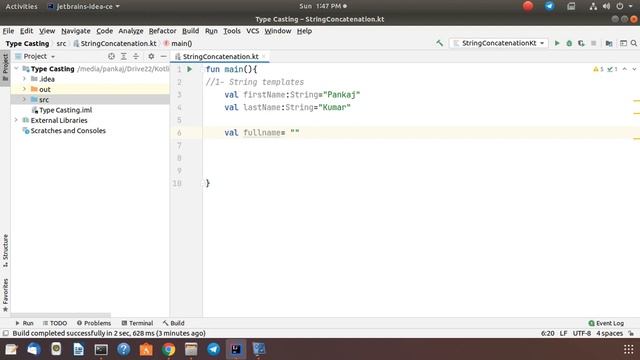Expand all nodes in the Project panel
The height and width of the screenshot is (360, 640).
(124, 56)
